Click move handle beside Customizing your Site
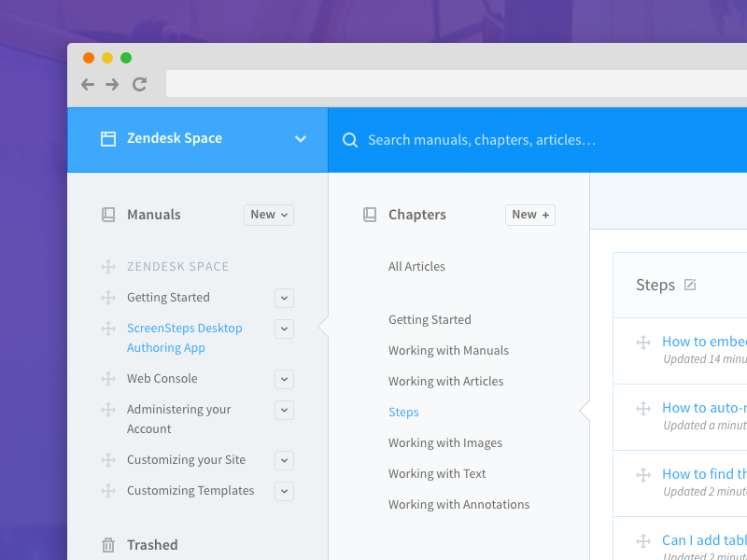This screenshot has width=747, height=560. tap(108, 460)
